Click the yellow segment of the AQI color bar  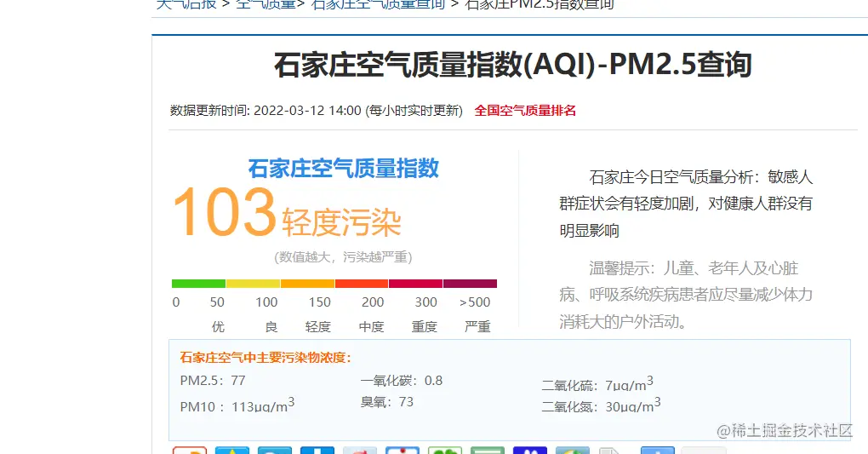click(253, 284)
